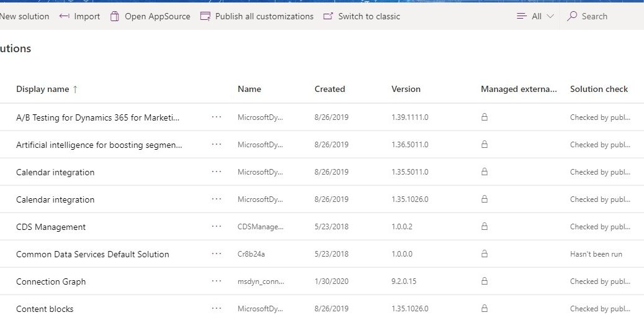This screenshot has height=320, width=644.
Task: Click the Search magnifier icon
Action: click(571, 16)
